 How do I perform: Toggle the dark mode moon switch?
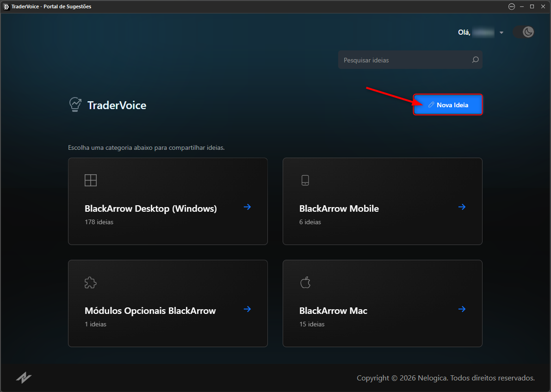(x=524, y=32)
